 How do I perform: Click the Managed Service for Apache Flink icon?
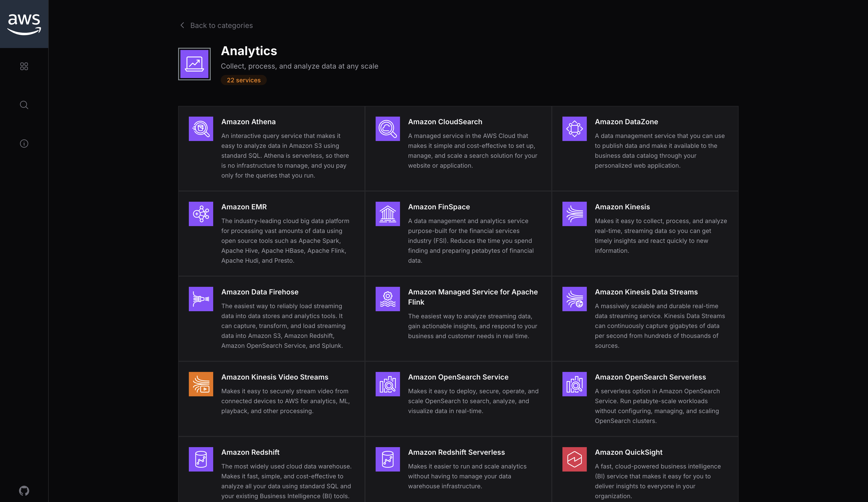coord(388,299)
